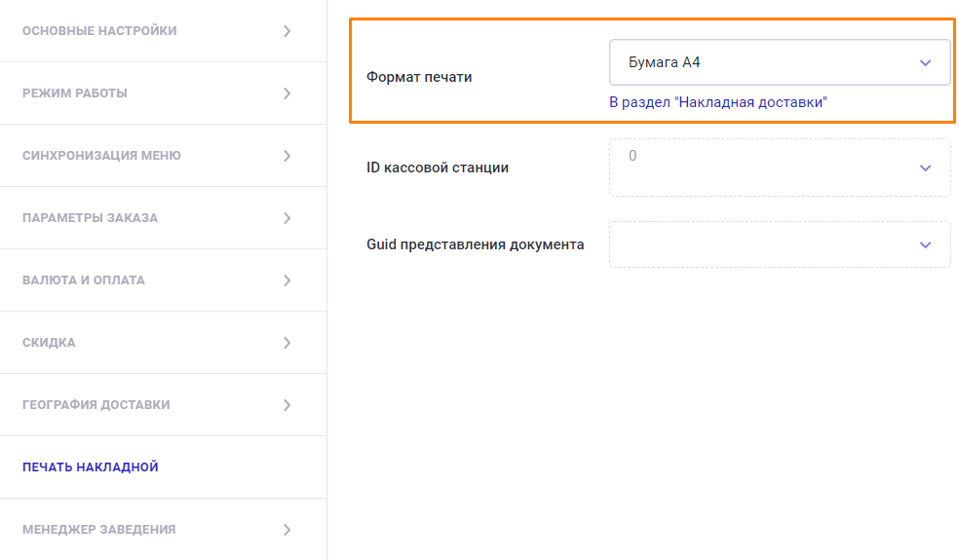
Task: Open the Формат печати dropdown
Action: point(779,63)
